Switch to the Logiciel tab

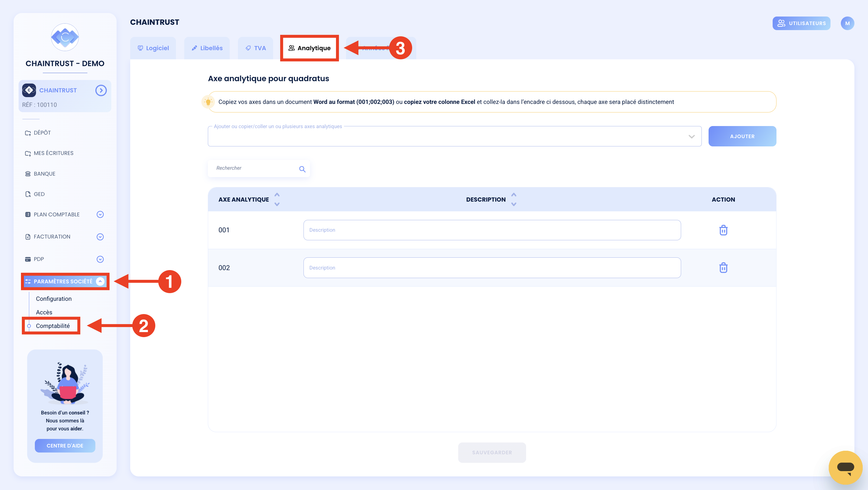coord(153,48)
